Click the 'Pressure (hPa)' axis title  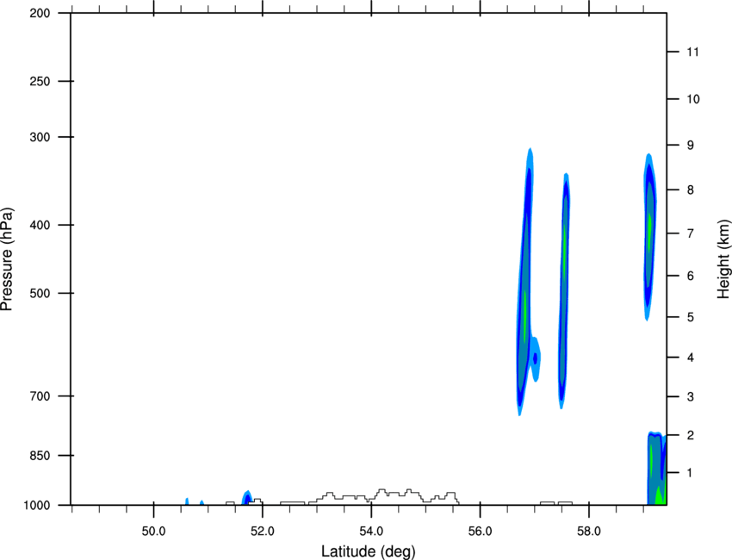tap(7, 259)
